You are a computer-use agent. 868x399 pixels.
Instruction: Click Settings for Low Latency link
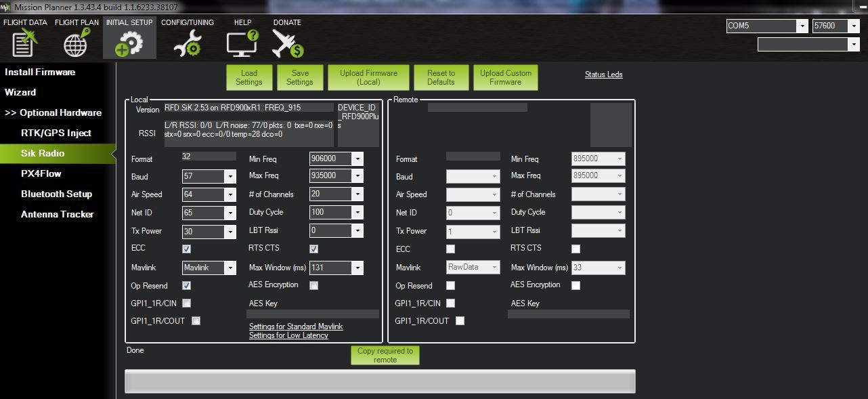[288, 335]
